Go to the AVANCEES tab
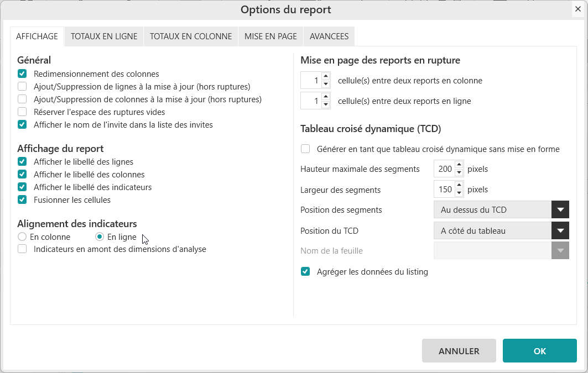Viewport: 588px width, 373px height. click(329, 36)
